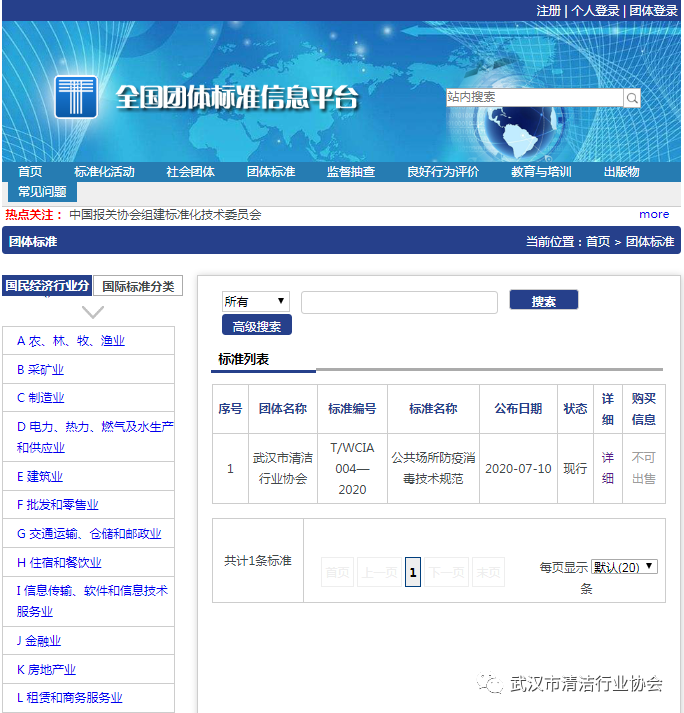Screen dimensions: 684x713
Task: Expand the category list chevron arrow
Action: (93, 312)
